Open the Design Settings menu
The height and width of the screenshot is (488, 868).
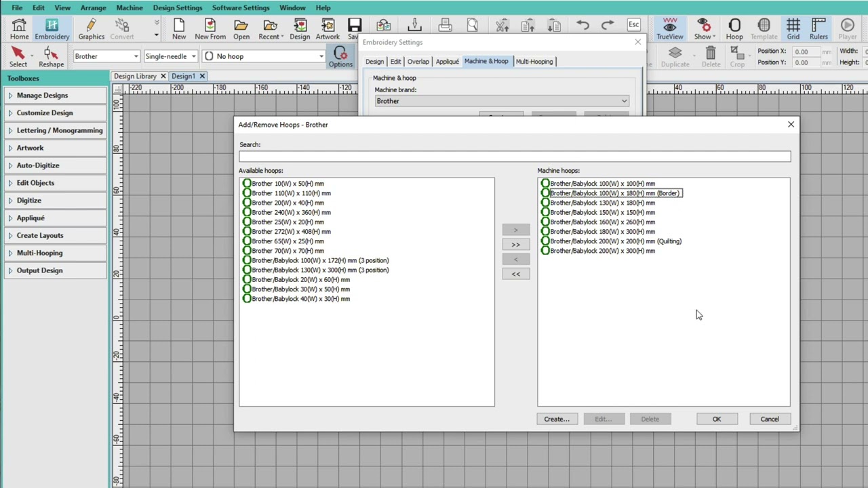coord(178,8)
